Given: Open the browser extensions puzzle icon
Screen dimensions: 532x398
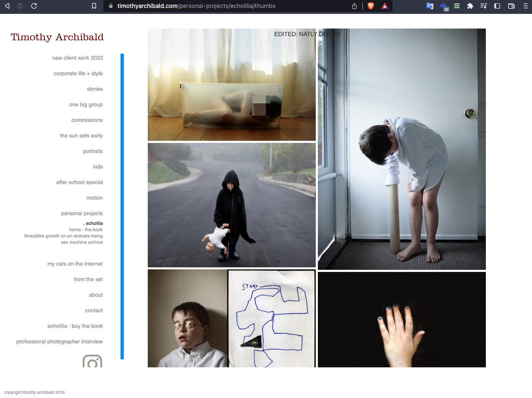Looking at the screenshot, I should [470, 6].
